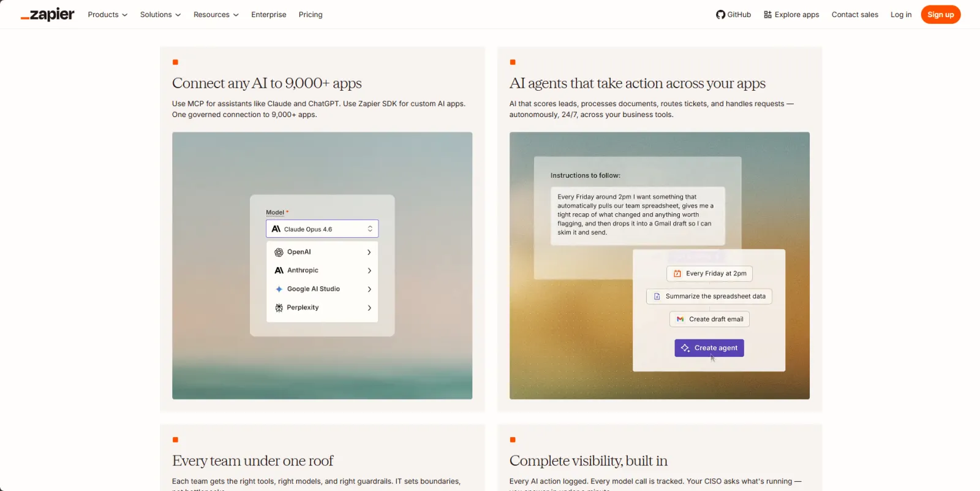Expand the Solutions chevron arrow

coord(178,15)
